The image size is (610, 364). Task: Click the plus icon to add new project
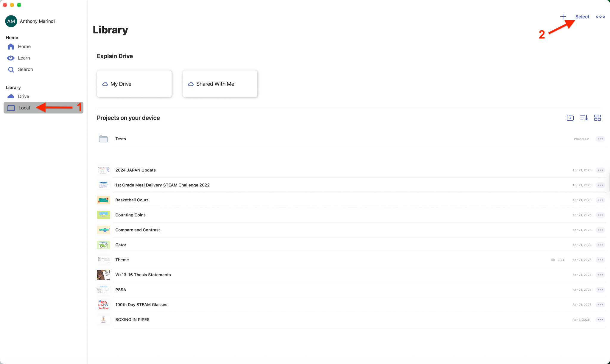[563, 17]
